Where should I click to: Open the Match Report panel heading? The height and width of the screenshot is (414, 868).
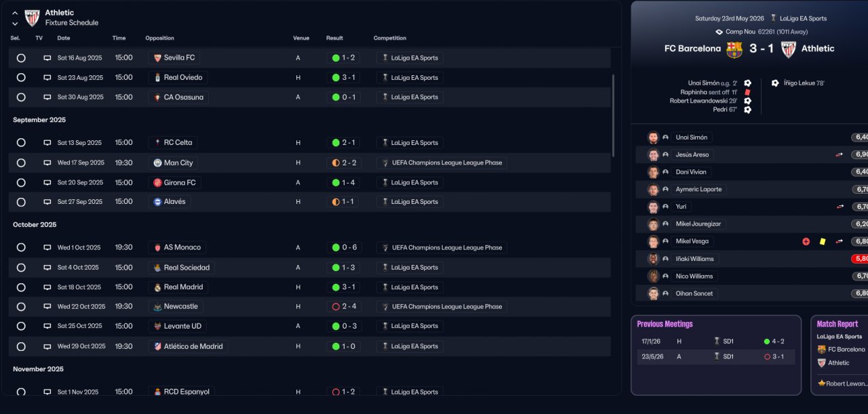click(837, 325)
